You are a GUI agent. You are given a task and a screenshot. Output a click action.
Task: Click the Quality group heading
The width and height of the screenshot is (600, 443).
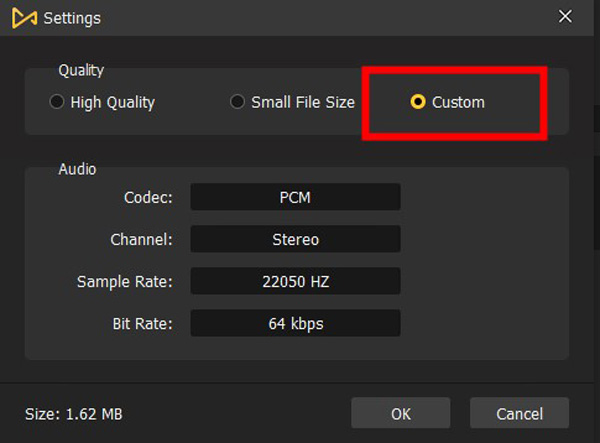coord(81,70)
